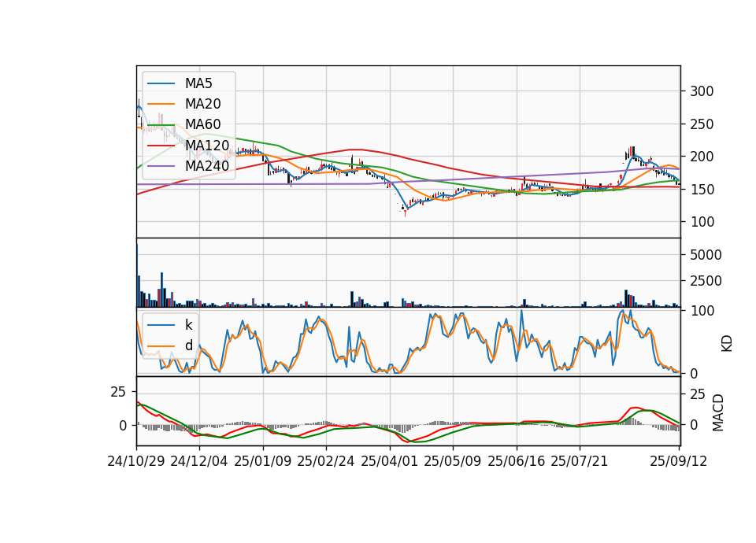This screenshot has width=756, height=543.
Task: Click the 300 price axis label
Action: coord(702,91)
